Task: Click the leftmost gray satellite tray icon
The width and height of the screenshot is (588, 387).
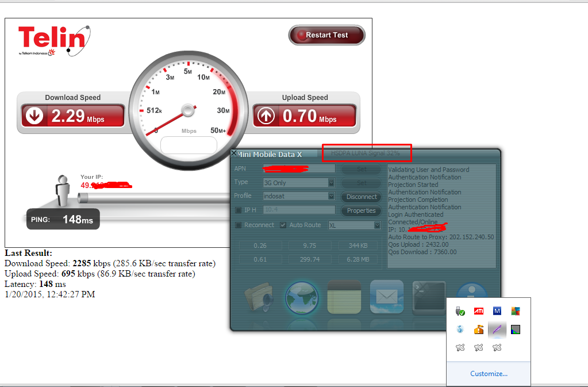Action: pos(460,348)
